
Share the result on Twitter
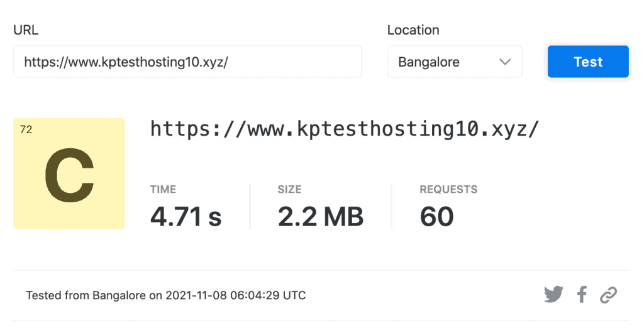click(x=553, y=294)
